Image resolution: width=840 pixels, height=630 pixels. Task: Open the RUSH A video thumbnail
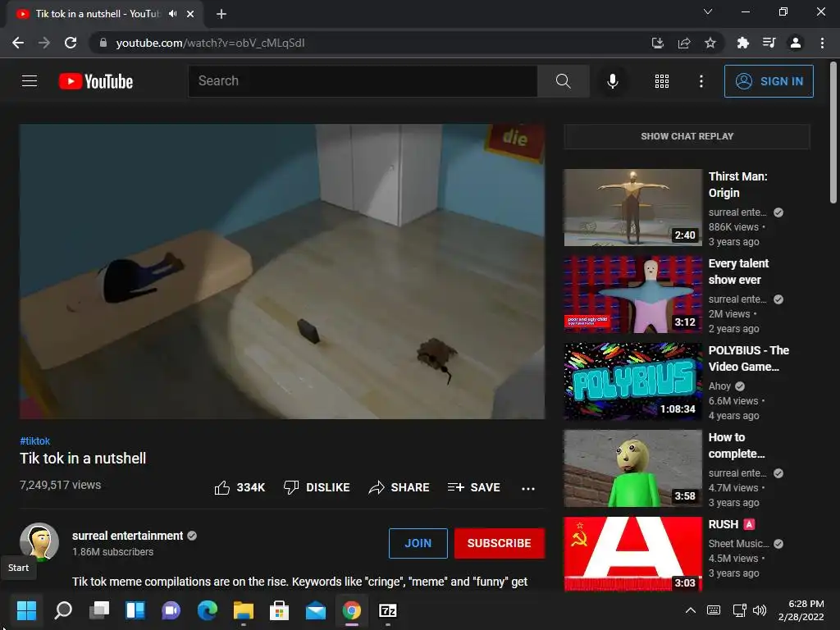point(632,554)
